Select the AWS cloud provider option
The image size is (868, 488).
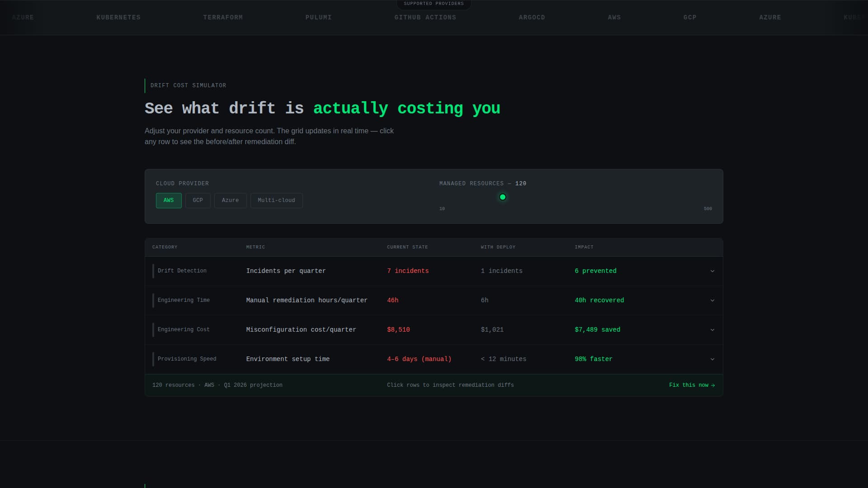(x=169, y=201)
